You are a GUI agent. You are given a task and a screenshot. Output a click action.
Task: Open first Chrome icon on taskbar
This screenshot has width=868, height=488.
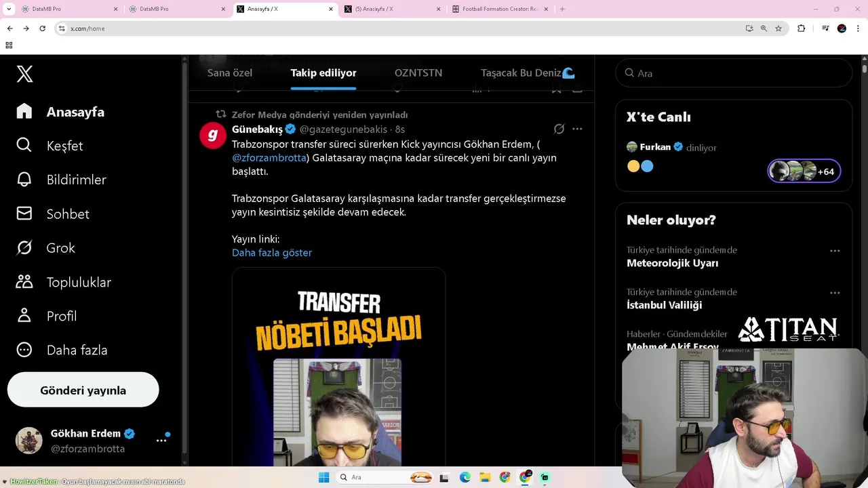505,477
